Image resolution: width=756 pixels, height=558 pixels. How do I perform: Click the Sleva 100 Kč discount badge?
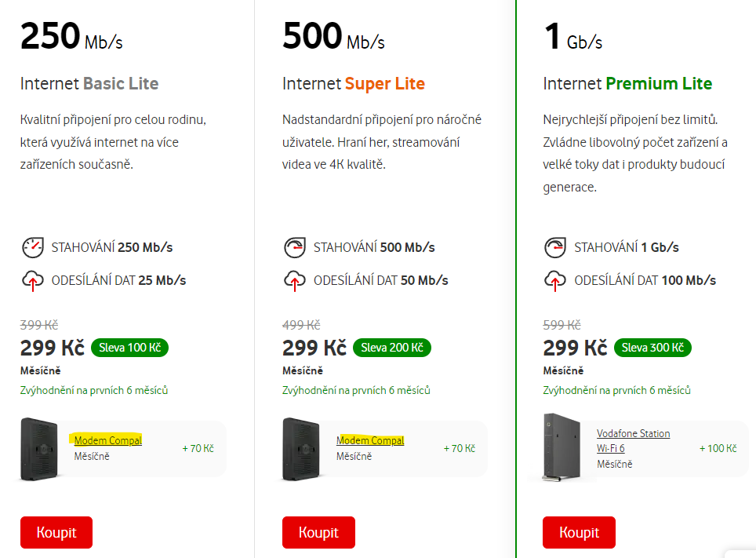[x=129, y=348]
